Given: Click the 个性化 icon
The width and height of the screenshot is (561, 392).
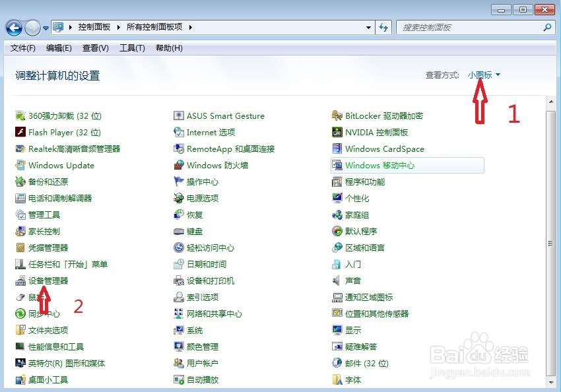Looking at the screenshot, I should (337, 198).
